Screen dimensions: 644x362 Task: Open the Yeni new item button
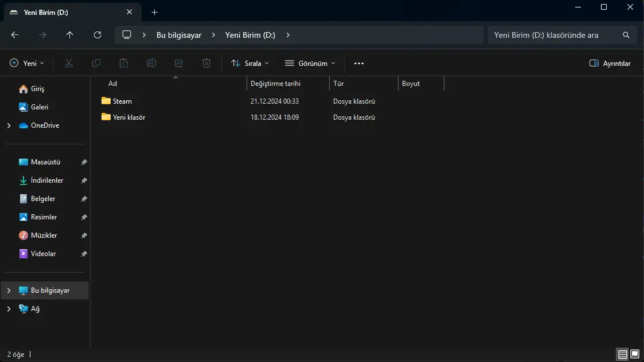(27, 63)
